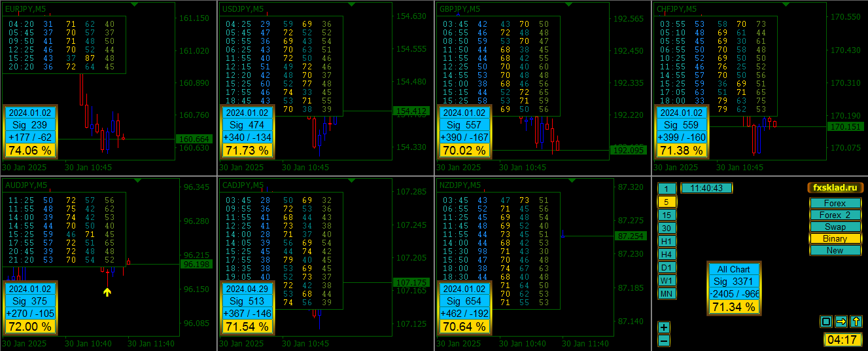Click the yellow up arrow signal on AUDJPY chart

point(107,291)
